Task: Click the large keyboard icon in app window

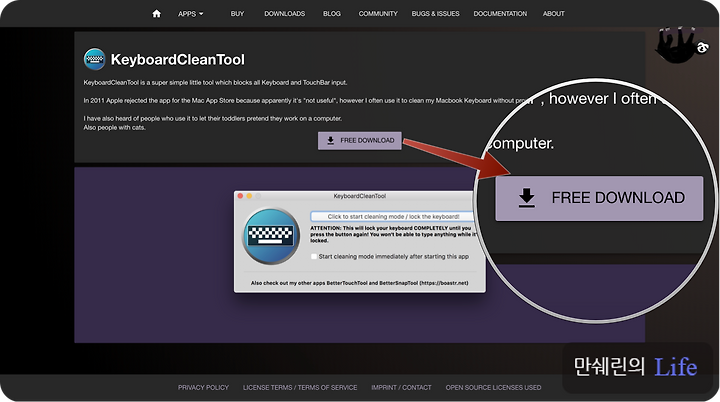Action: coord(271,236)
